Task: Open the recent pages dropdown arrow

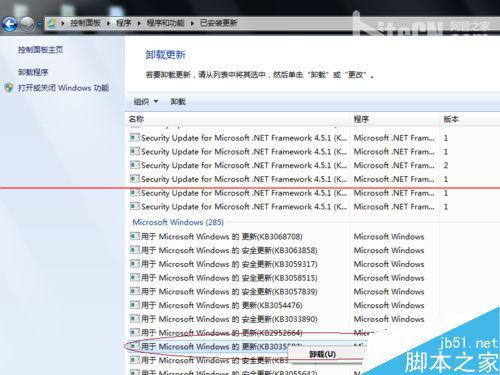Action: (39, 24)
